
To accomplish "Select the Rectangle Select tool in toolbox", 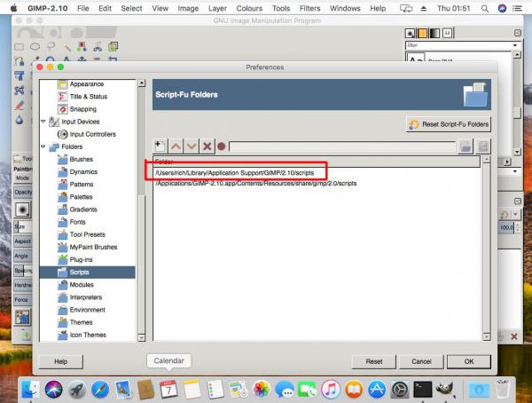I will (x=19, y=46).
